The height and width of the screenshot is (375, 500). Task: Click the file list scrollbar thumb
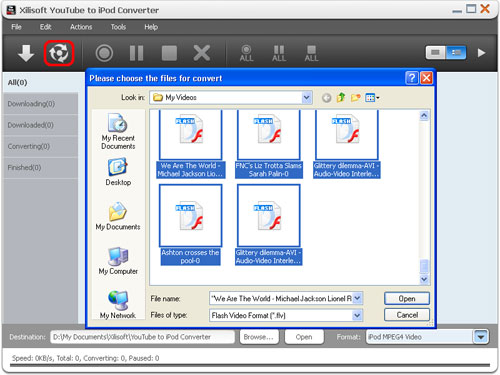tap(424, 266)
